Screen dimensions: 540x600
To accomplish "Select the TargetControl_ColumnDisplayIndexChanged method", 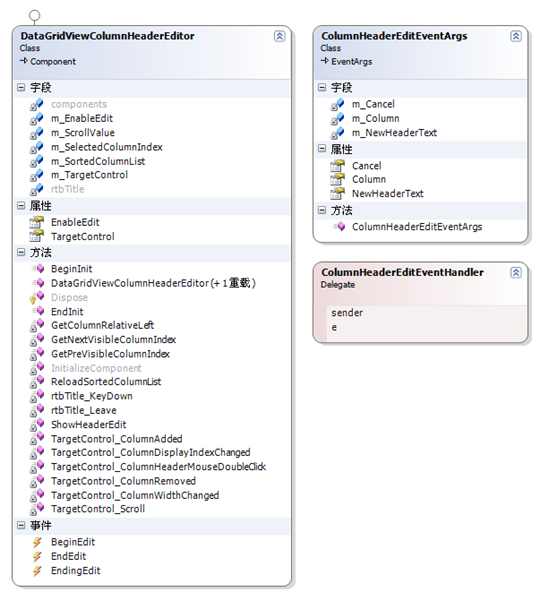I will pos(150,453).
